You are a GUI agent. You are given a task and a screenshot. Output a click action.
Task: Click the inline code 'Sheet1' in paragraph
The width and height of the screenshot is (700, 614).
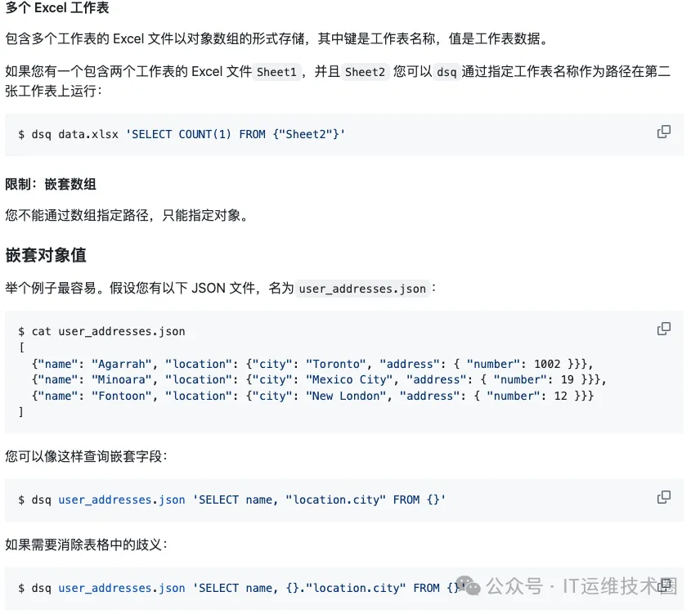[276, 72]
